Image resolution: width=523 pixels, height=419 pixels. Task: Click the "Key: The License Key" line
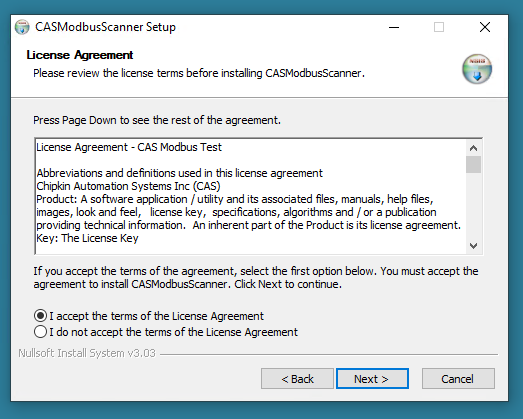(87, 238)
